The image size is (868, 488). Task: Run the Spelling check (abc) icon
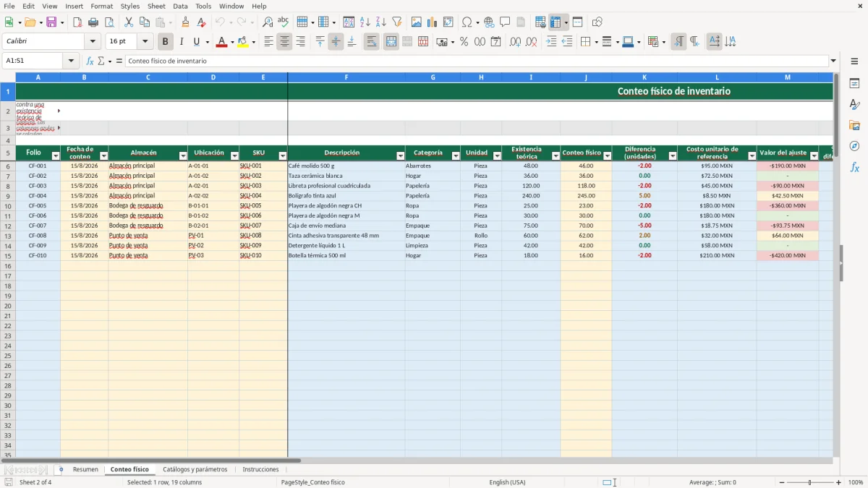284,22
